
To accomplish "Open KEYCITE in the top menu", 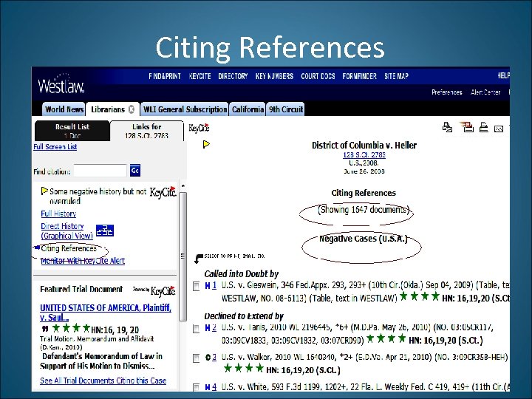I will coord(199,76).
